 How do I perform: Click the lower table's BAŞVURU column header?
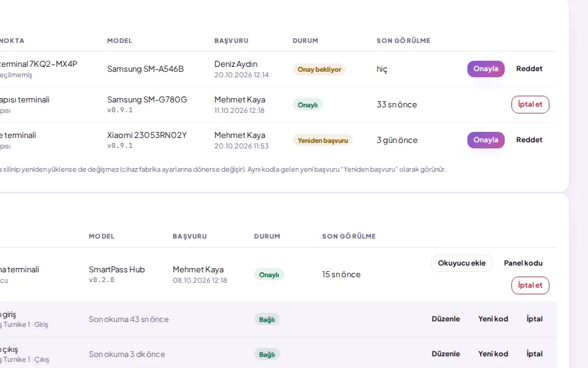point(190,236)
